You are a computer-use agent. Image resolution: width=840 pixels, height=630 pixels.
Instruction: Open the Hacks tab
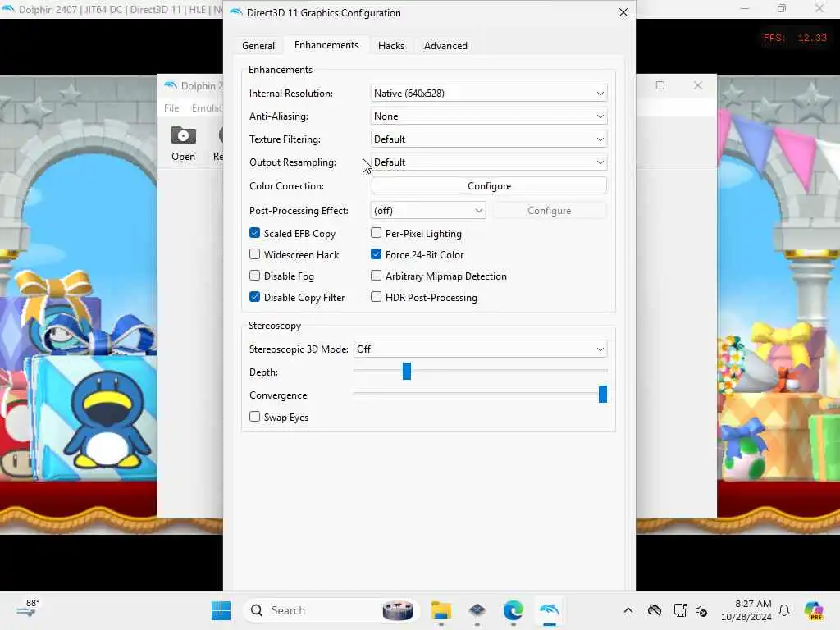coord(391,46)
